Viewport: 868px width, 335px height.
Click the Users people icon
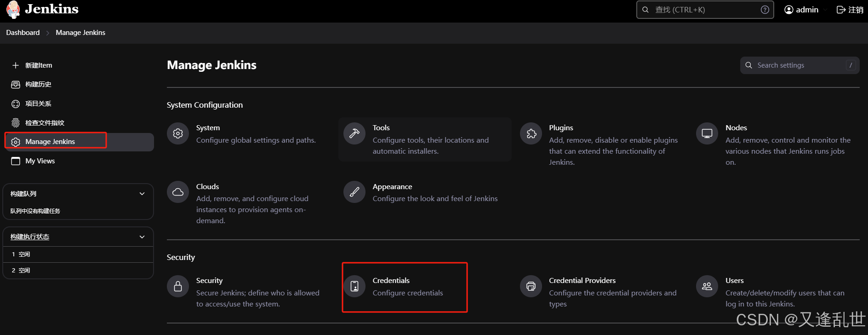(x=707, y=286)
